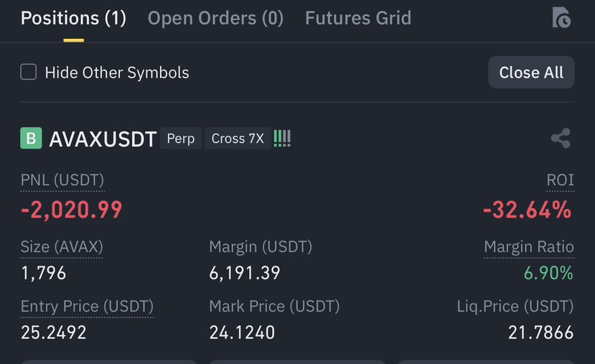This screenshot has height=364, width=595.
Task: Switch to the Positions (1) tab
Action: click(73, 18)
